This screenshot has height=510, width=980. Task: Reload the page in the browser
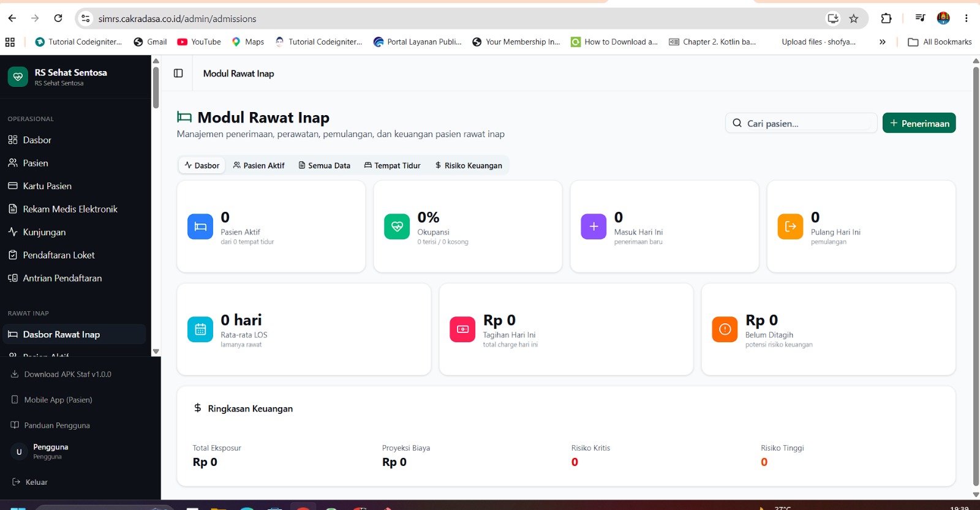coord(58,18)
